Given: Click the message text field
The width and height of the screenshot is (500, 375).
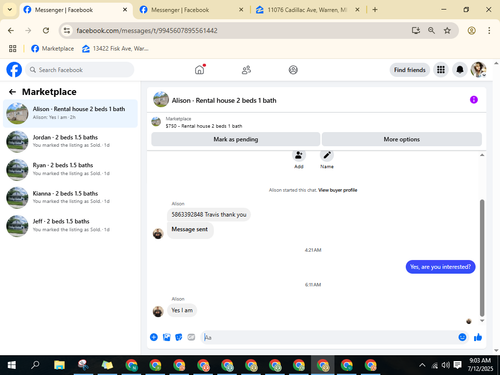Looking at the screenshot, I should 328,337.
